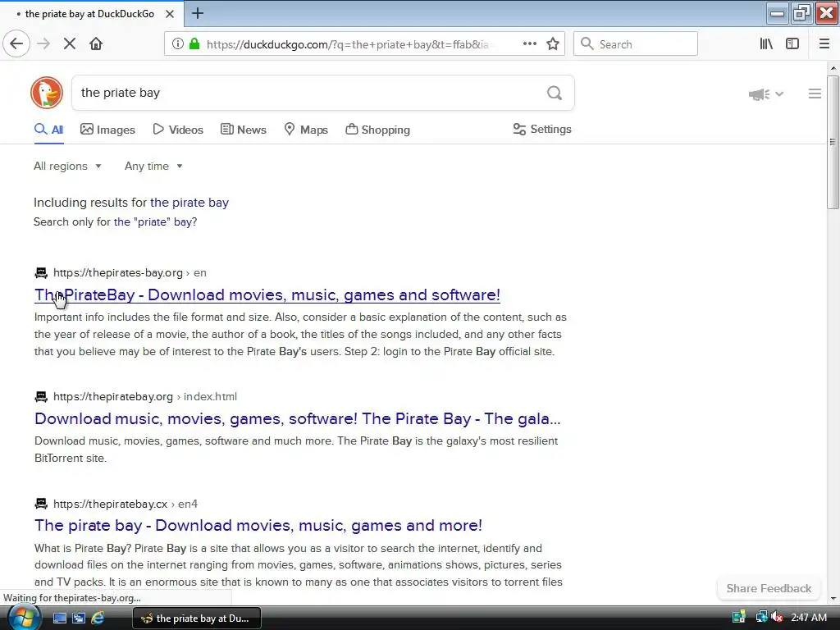Click the muted volume tray icon
The height and width of the screenshot is (630, 840).
777,618
